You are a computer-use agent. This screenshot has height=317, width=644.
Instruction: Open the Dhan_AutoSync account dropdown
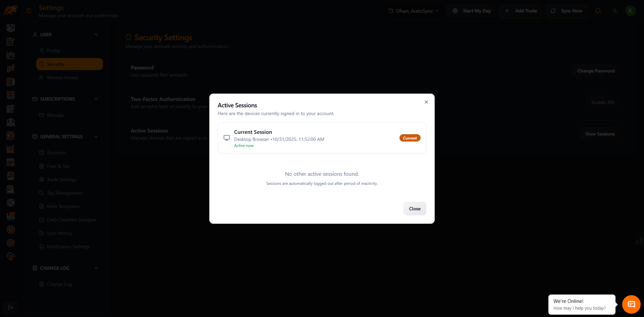(414, 10)
